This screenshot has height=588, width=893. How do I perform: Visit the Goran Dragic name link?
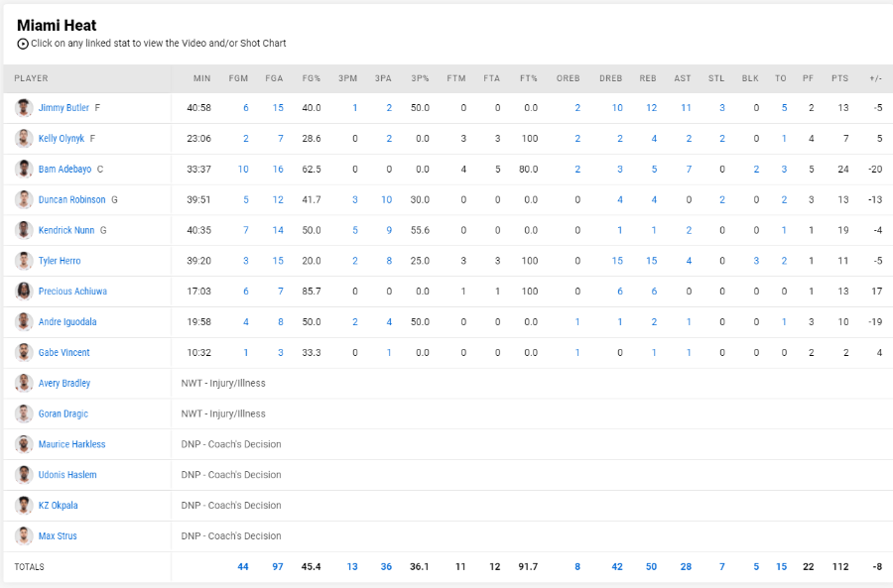pos(64,413)
